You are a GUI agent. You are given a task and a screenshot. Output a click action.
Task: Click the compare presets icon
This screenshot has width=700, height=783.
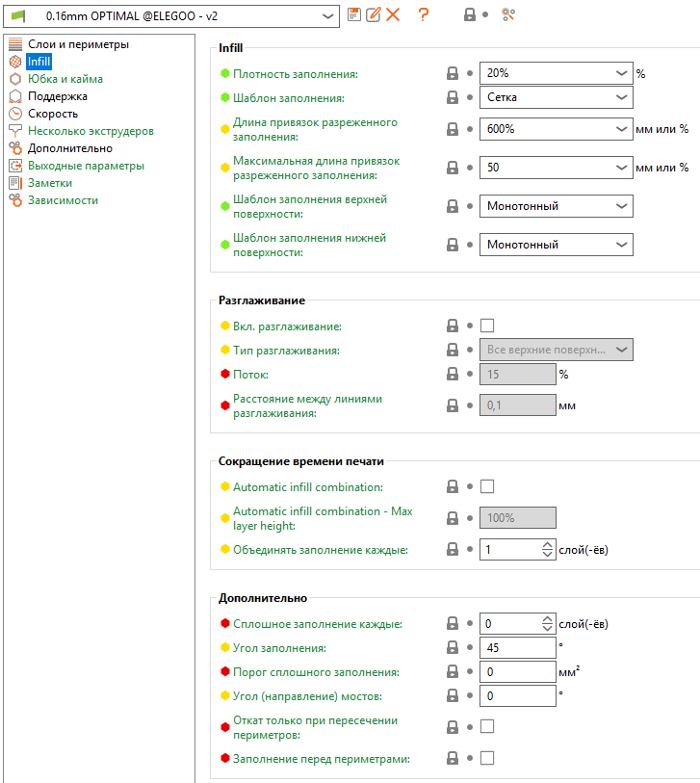(x=508, y=14)
